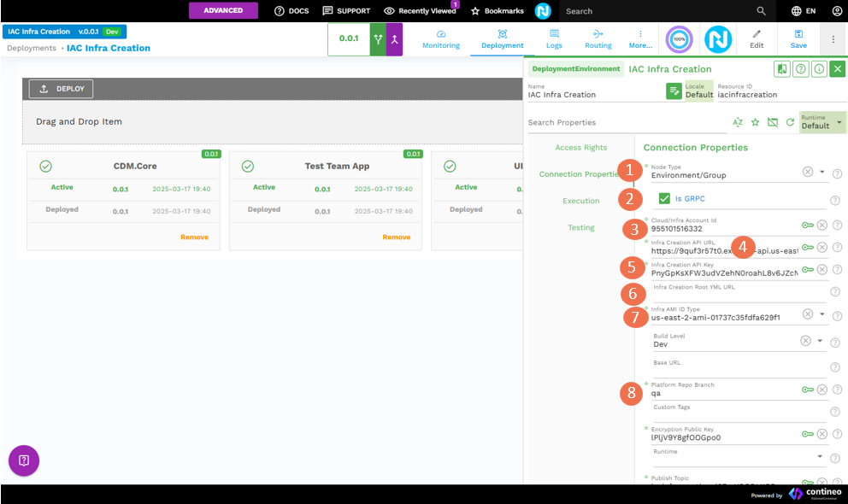Image resolution: width=848 pixels, height=504 pixels.
Task: Switch to the Monitoring tab
Action: 441,39
